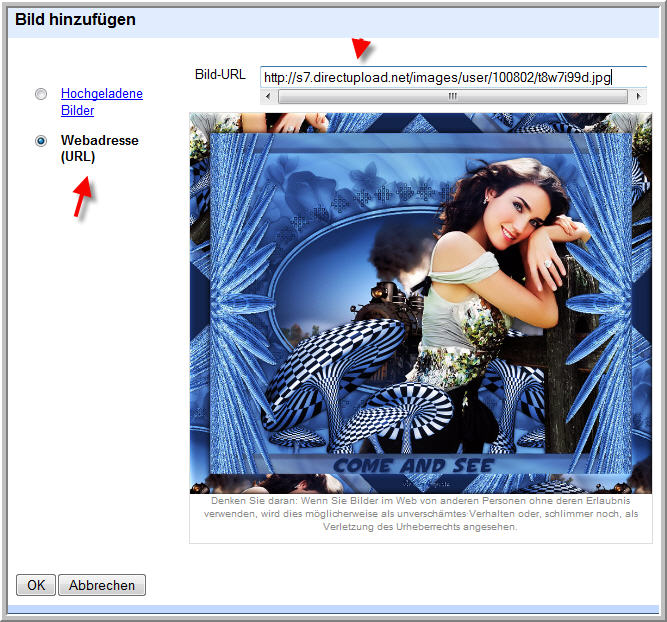Click the URL scrollbar left arrow
667x622 pixels.
click(x=267, y=97)
